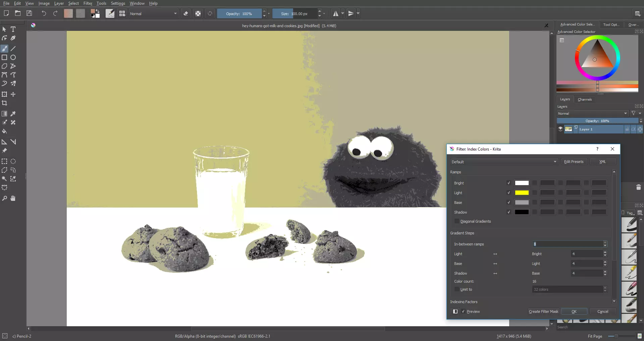Click Create Filter Mask button
644x341 pixels.
click(543, 311)
